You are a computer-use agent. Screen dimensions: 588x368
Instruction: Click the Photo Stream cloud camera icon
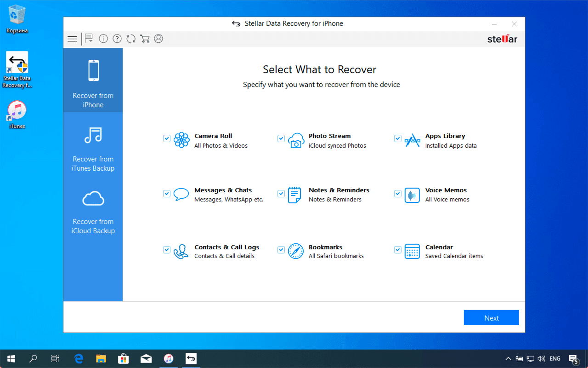296,140
